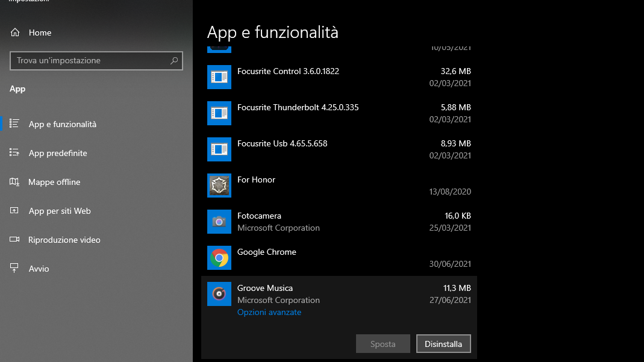Viewport: 644px width, 362px height.
Task: Click the Riproduzione video camera icon
Action: pyautogui.click(x=14, y=239)
